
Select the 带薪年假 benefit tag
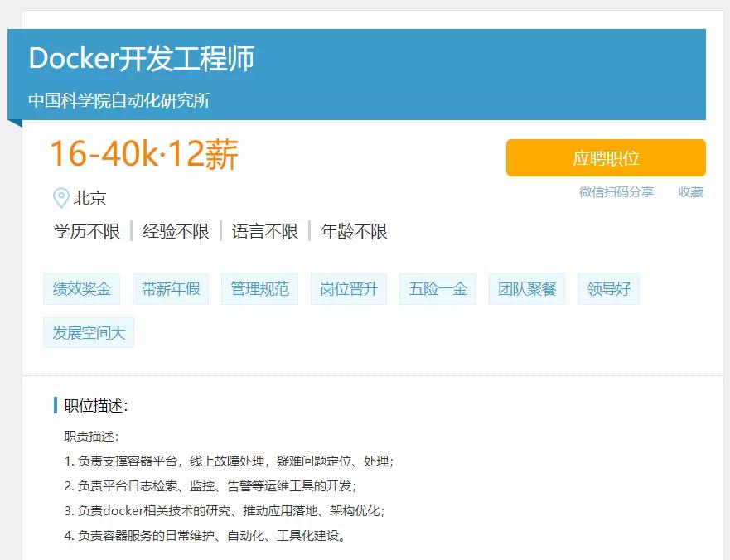(x=171, y=289)
